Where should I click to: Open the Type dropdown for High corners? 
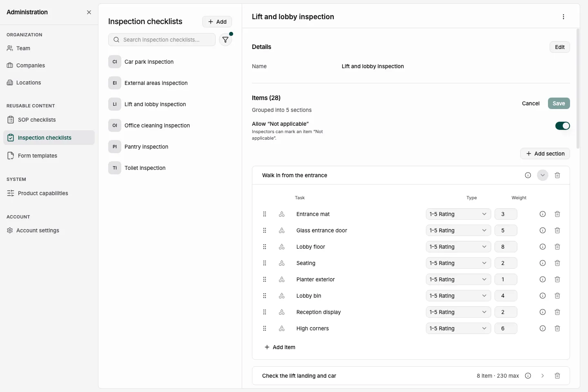click(x=458, y=328)
